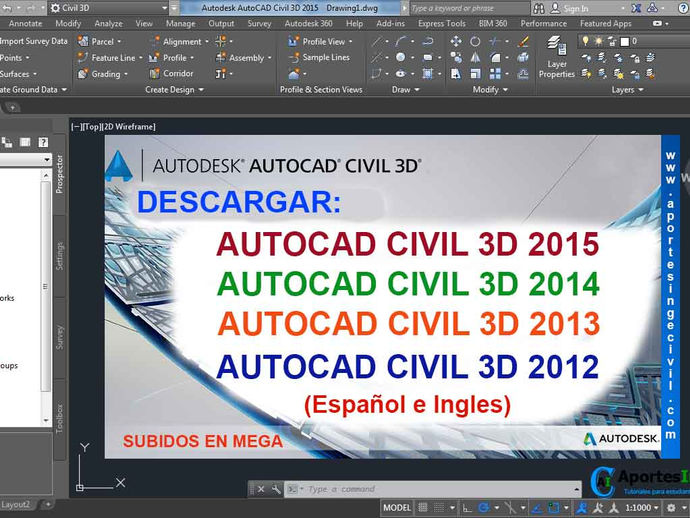Switch to the Survey ribbon tab
This screenshot has height=518, width=690.
tap(259, 23)
